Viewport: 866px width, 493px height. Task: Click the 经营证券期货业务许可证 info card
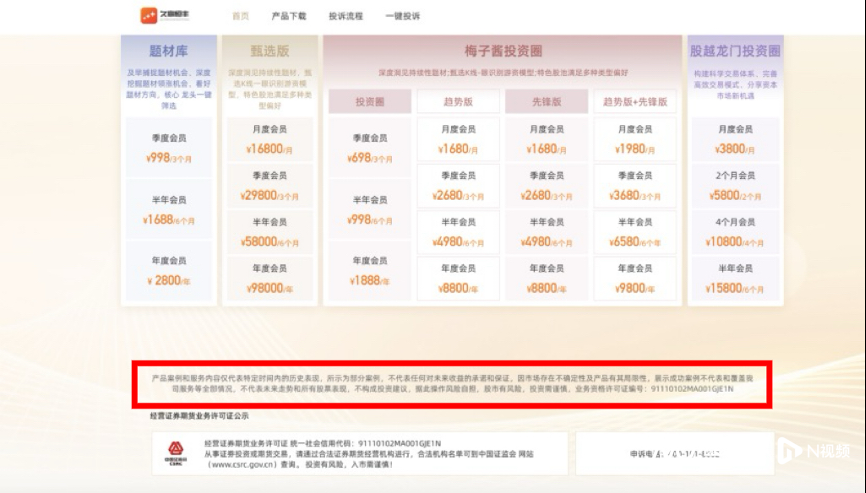pos(359,453)
